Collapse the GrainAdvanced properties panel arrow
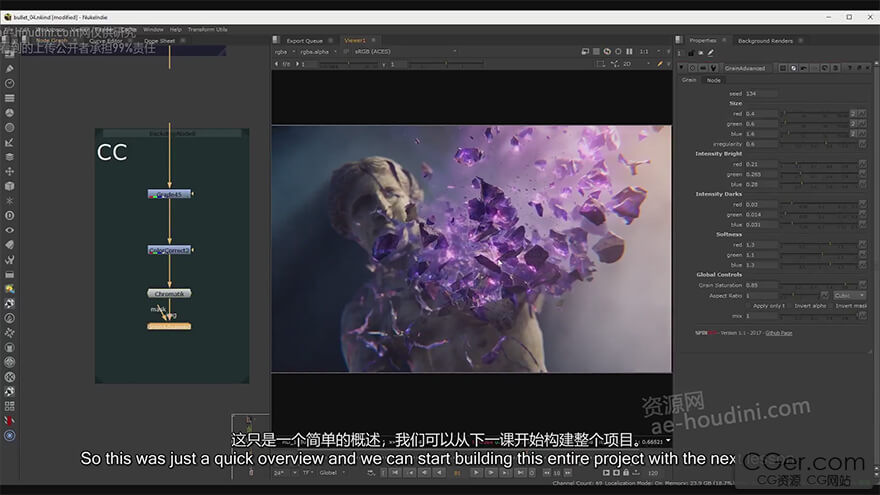The width and height of the screenshot is (880, 495). coord(682,68)
